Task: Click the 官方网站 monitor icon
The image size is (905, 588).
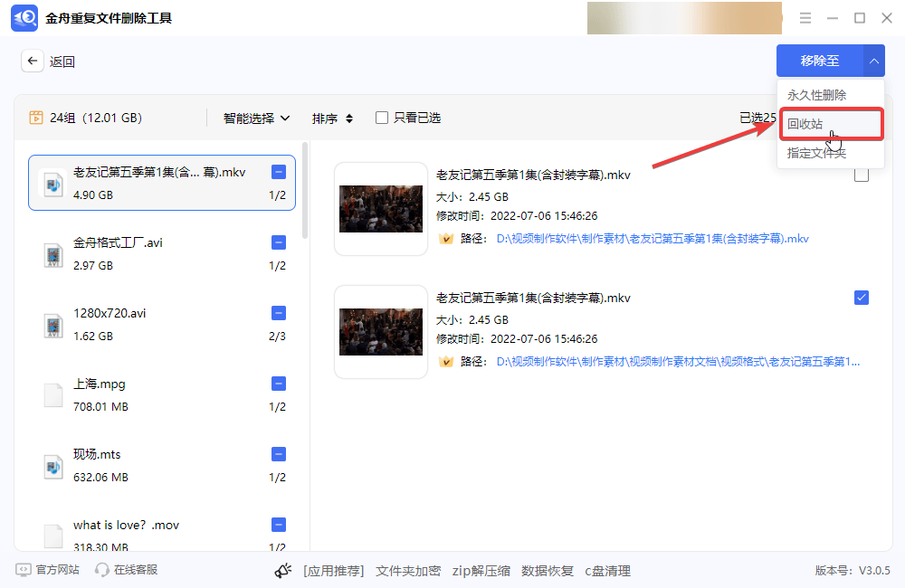Action: click(24, 570)
